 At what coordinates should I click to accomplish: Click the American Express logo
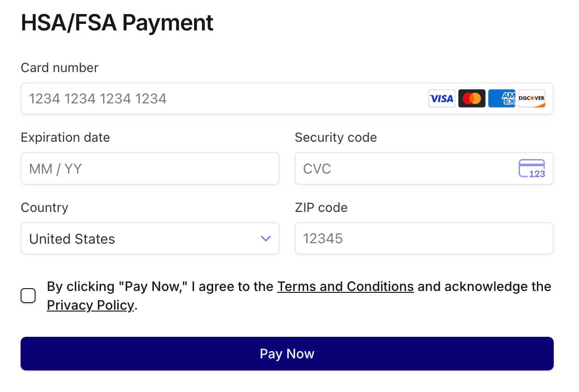tap(501, 99)
